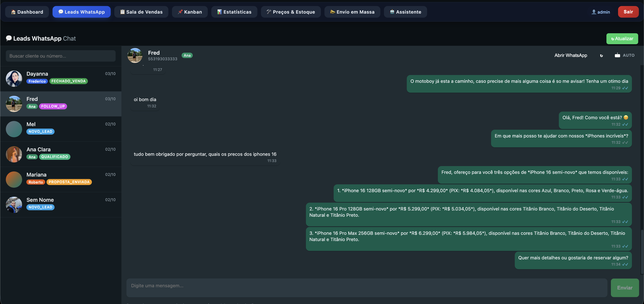This screenshot has width=644, height=304.
Task: Click Ana Clara's avatar in the lead list
Action: point(14,154)
